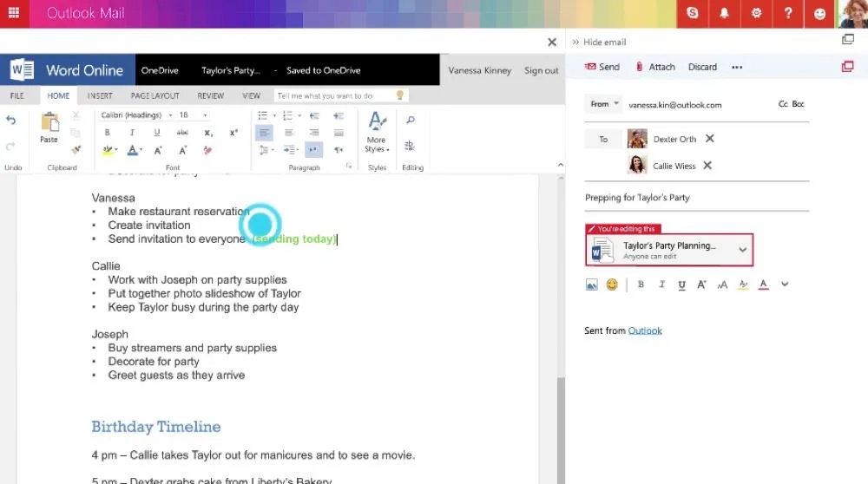868x484 pixels.
Task: Remove recipient Callie Wiess
Action: point(707,166)
